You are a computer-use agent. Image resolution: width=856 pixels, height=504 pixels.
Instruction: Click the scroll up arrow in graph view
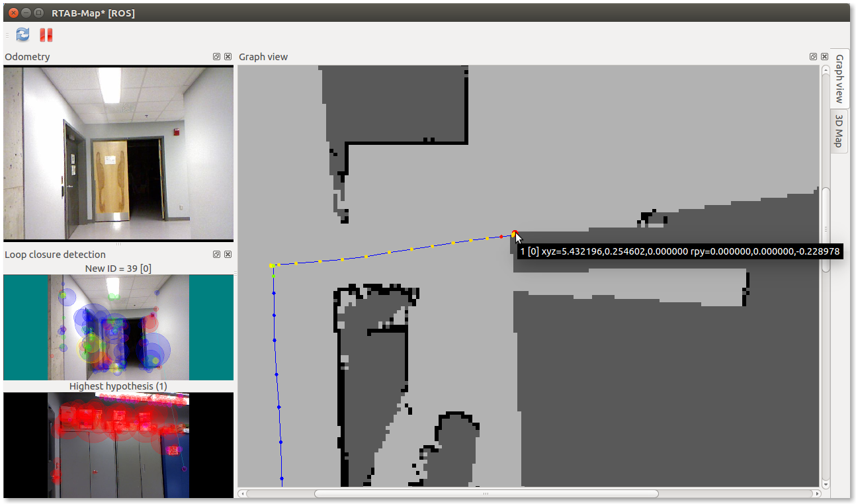coord(825,69)
